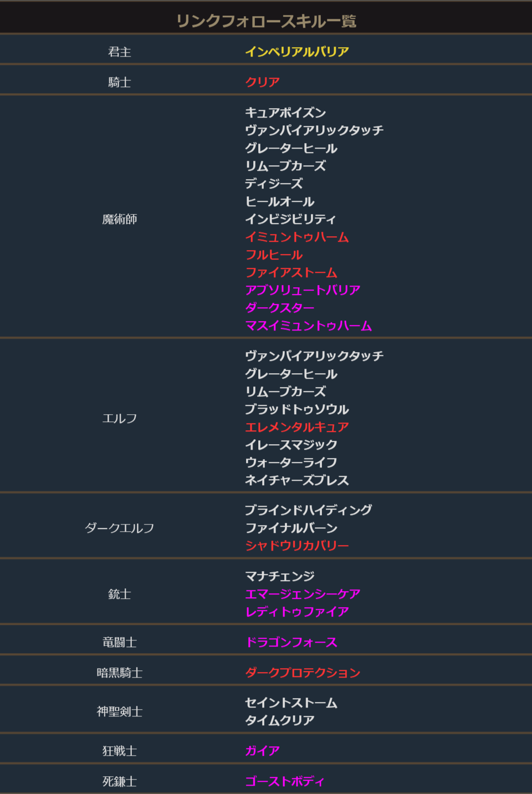Click the 神聖剣士 class label

click(x=120, y=711)
